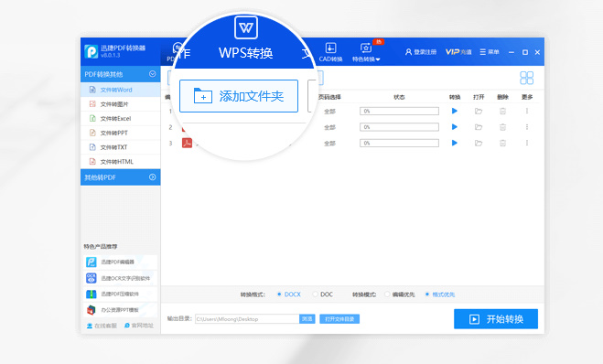This screenshot has height=364, width=603.
Task: Open output folder for row 3
Action: point(479,143)
